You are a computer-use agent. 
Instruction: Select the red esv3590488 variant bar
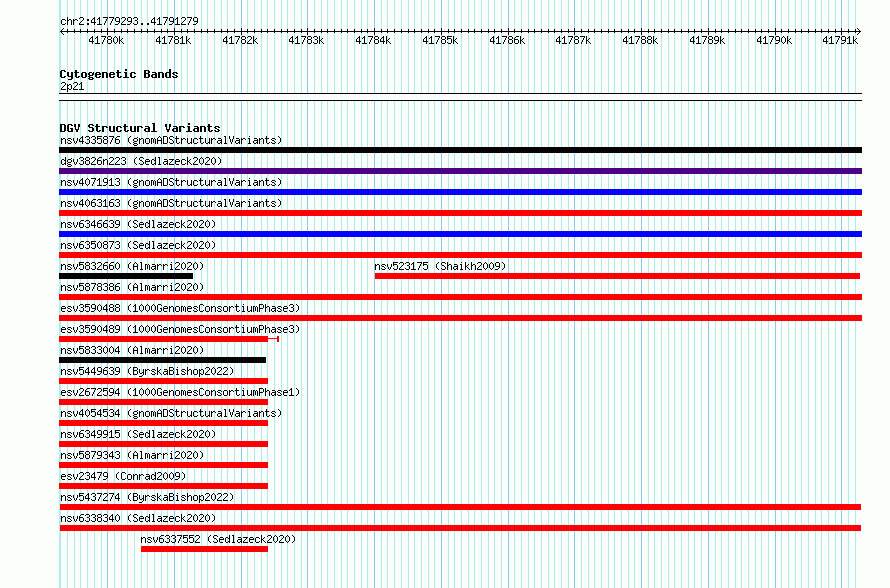coord(460,318)
